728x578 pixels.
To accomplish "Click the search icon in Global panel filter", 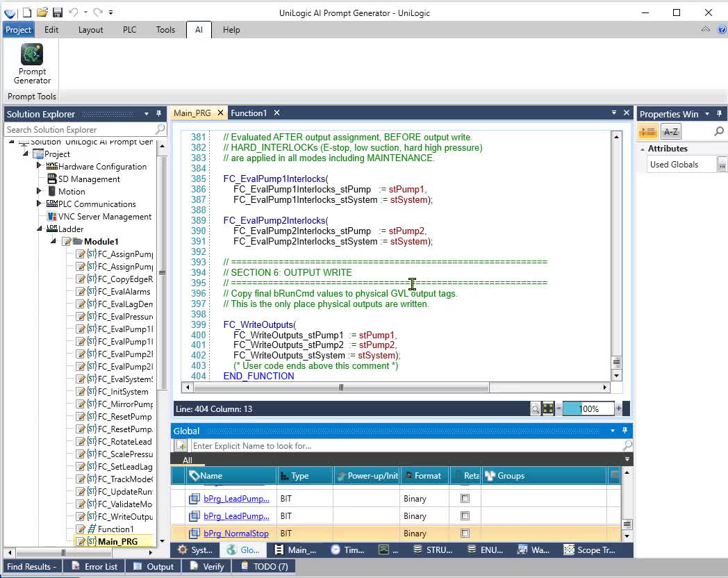I will (x=627, y=445).
